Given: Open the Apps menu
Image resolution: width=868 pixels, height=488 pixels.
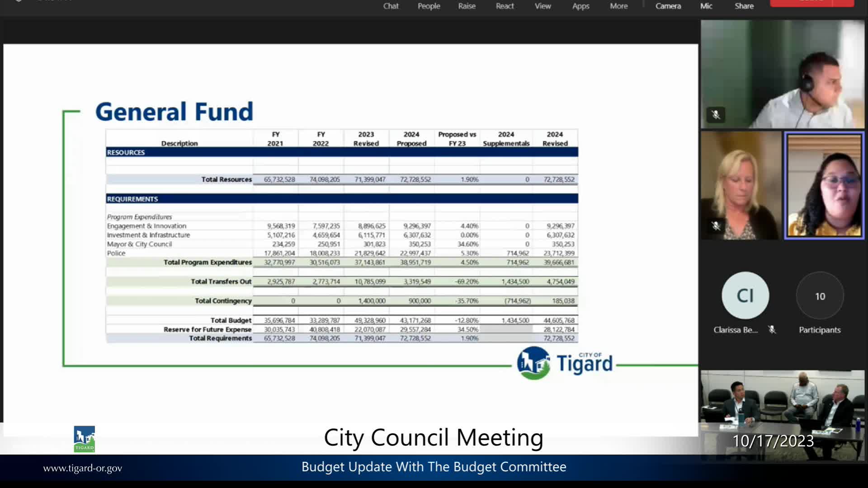Looking at the screenshot, I should (x=580, y=6).
